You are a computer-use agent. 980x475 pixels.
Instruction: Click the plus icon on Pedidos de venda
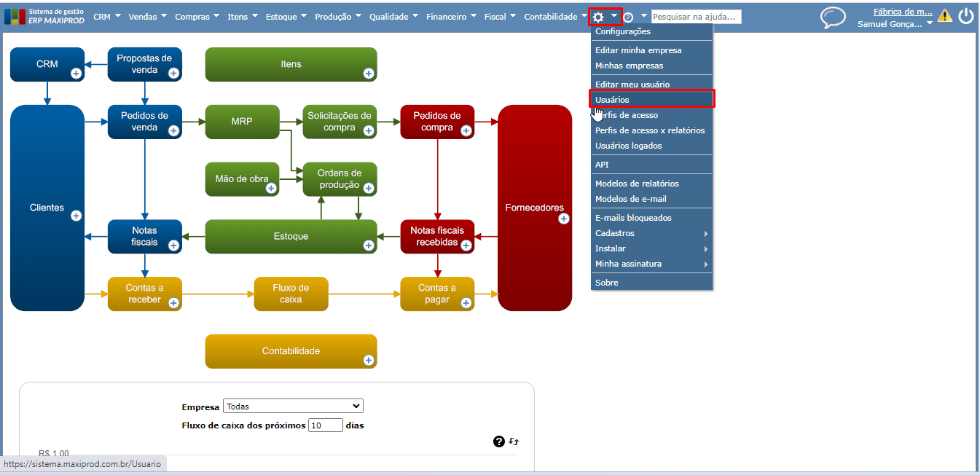173,130
